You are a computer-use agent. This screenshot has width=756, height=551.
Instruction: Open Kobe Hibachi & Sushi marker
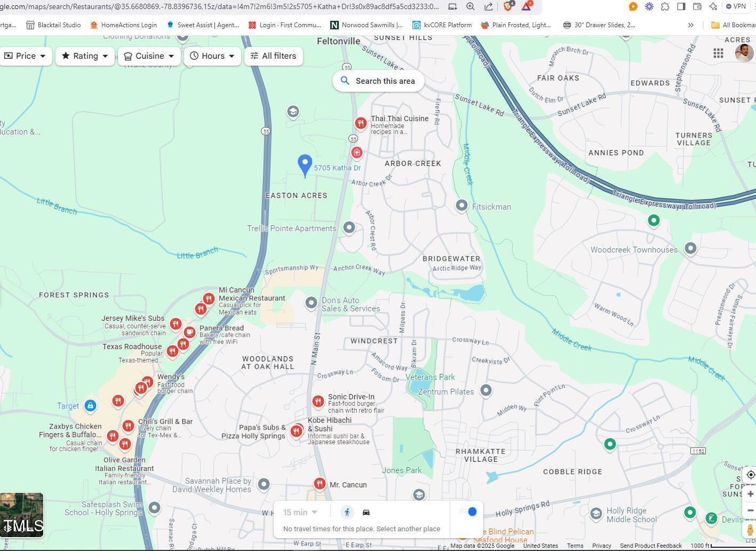[x=296, y=431]
